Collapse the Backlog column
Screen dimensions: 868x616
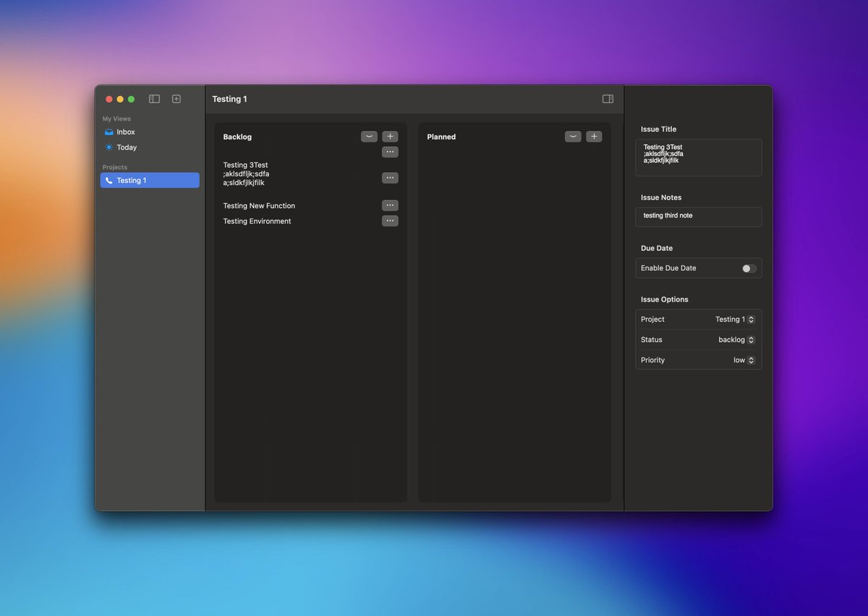[x=370, y=137]
